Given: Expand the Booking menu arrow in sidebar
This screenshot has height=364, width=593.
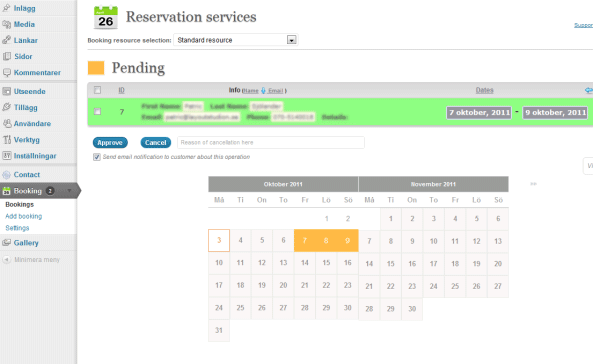Looking at the screenshot, I should tap(70, 191).
